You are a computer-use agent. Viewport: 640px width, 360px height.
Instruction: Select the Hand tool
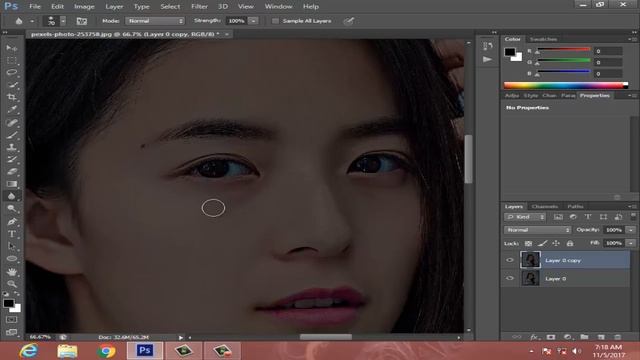11,271
